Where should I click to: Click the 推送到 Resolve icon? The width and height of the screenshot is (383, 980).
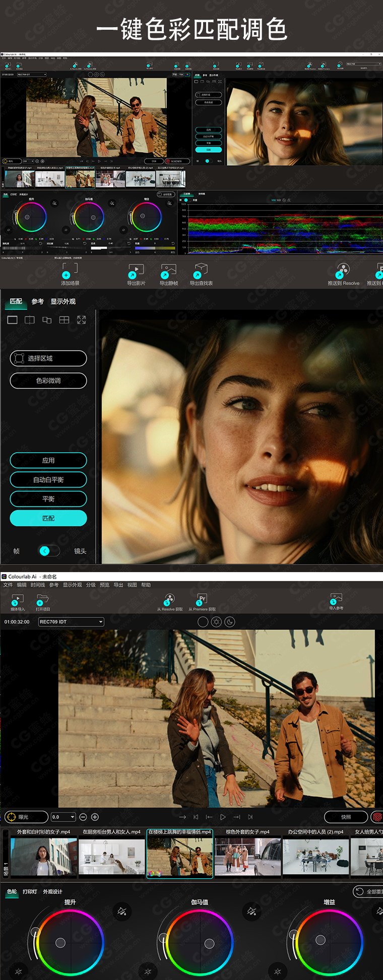(343, 270)
